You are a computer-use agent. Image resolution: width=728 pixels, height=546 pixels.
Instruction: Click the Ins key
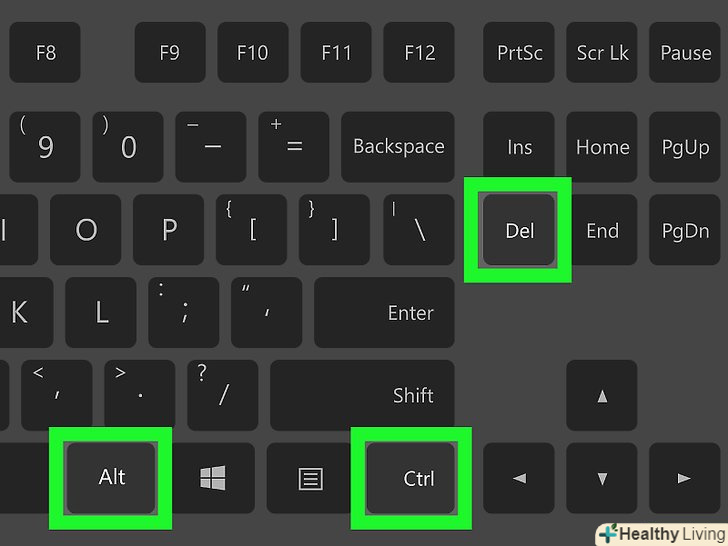519,147
